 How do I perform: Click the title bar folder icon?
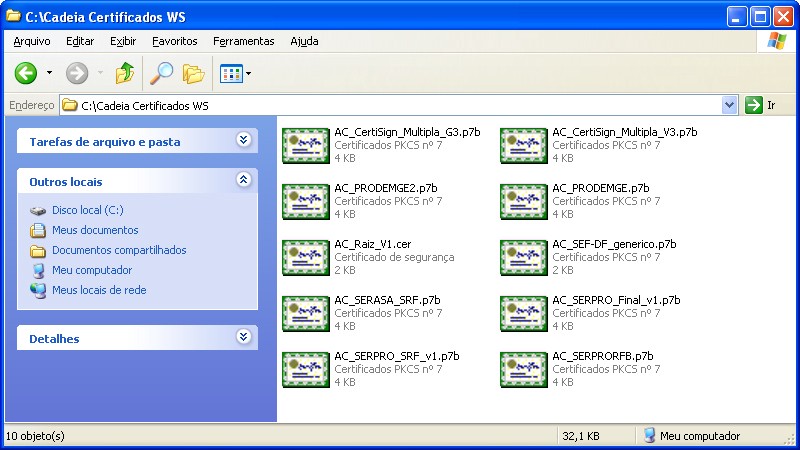coord(13,16)
